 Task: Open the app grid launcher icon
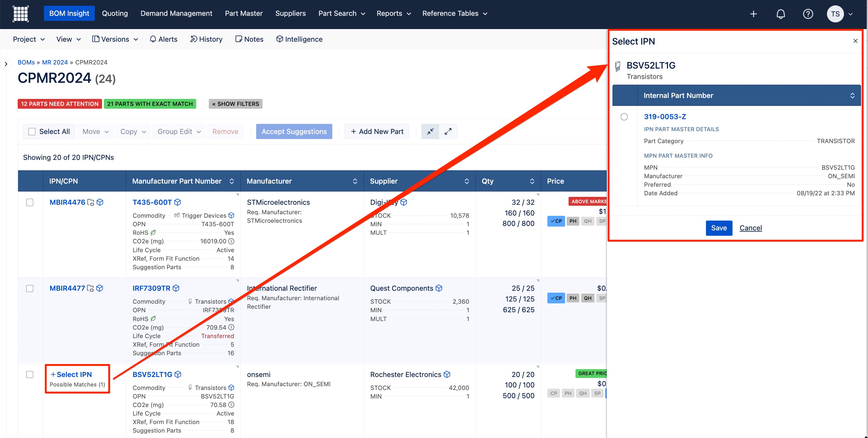pyautogui.click(x=21, y=14)
